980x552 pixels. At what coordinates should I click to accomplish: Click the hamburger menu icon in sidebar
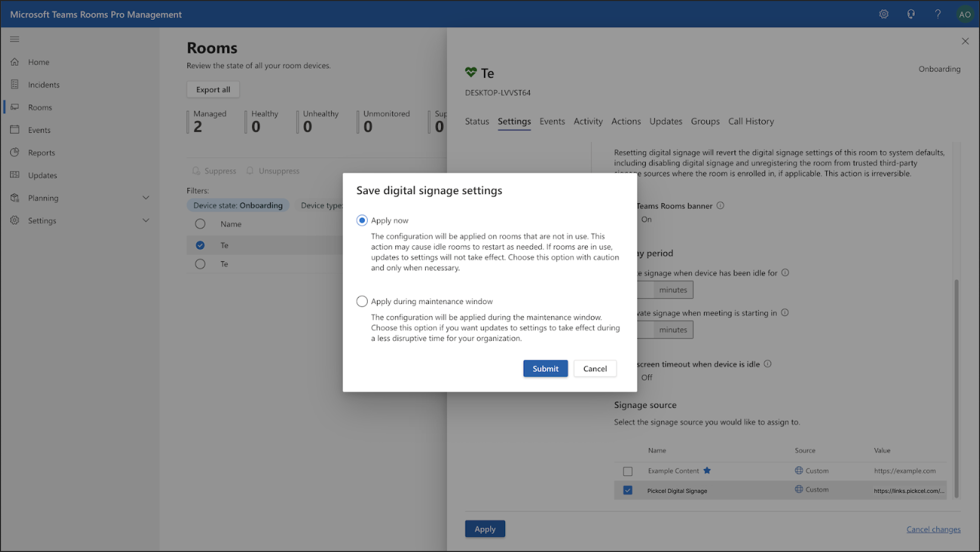click(x=15, y=39)
